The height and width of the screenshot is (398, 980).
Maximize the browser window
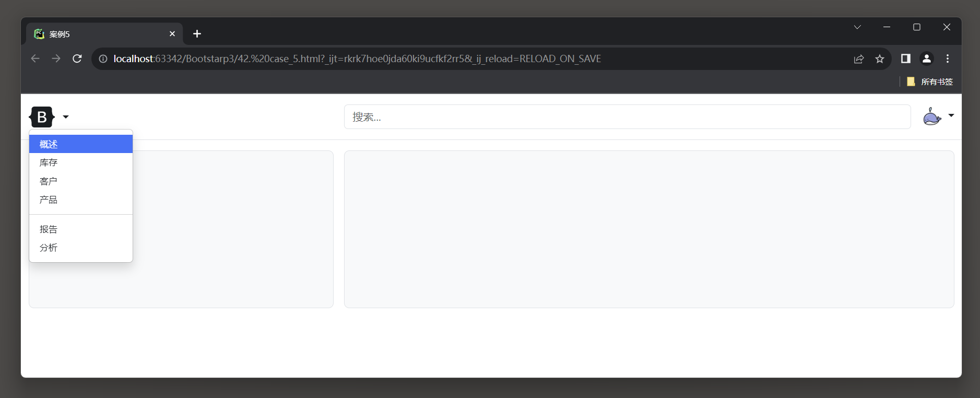[x=917, y=27]
